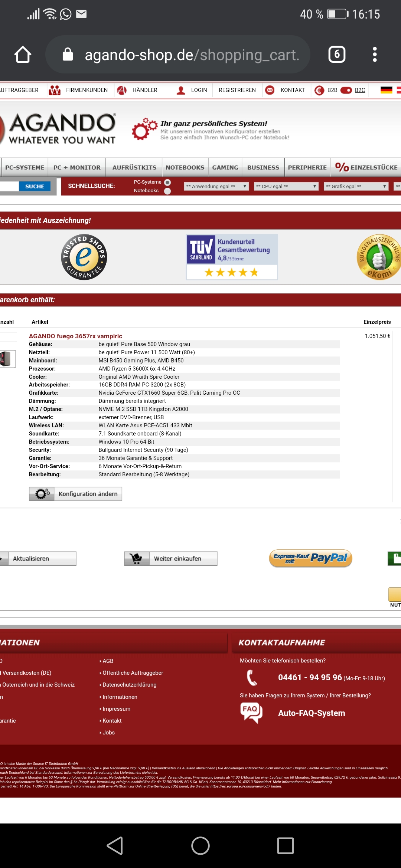Open the Auto-FAQ-System link
This screenshot has width=401, height=868.
(312, 713)
